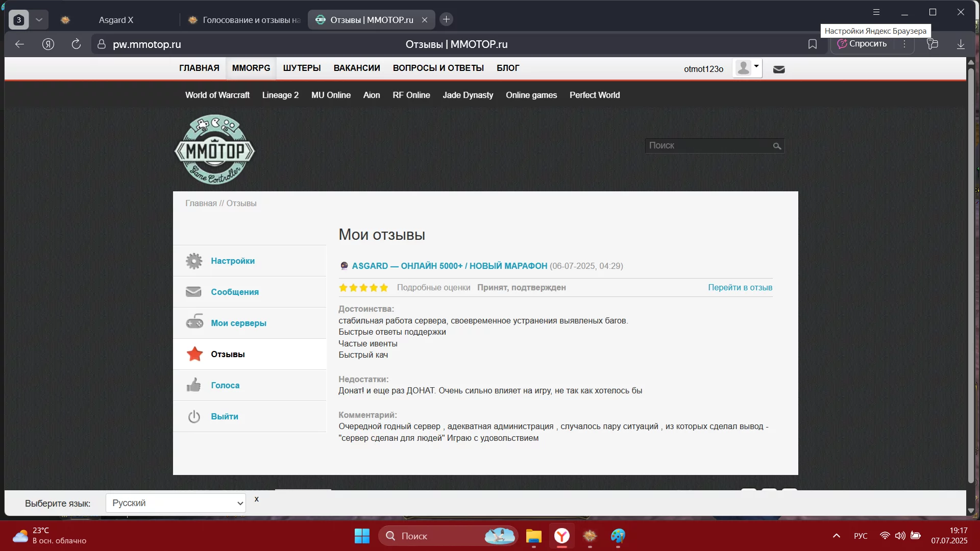Bookmark this page with the bookmark icon
Screen dimensions: 980x551
[813, 44]
